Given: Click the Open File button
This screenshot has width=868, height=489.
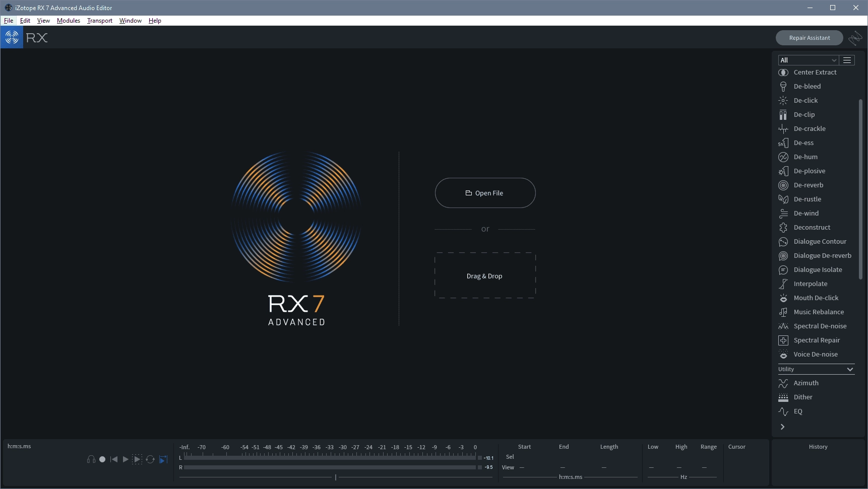Looking at the screenshot, I should click(x=485, y=193).
